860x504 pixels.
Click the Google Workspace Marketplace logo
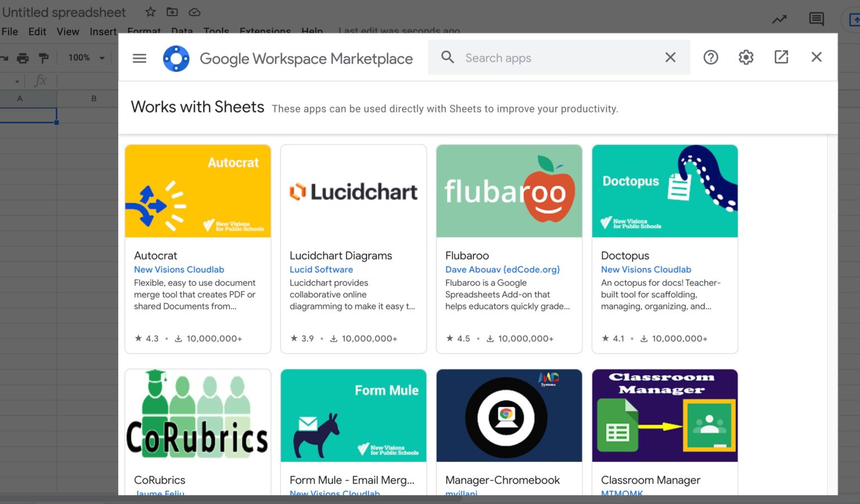click(176, 58)
